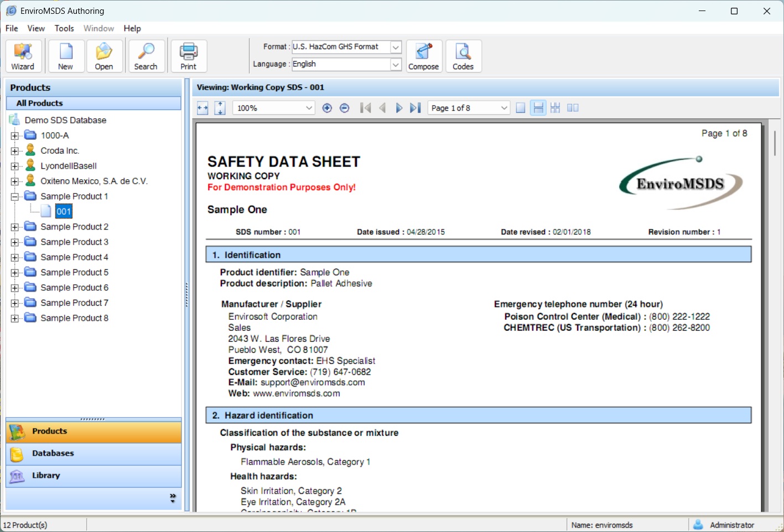Fit page to height

pos(220,108)
